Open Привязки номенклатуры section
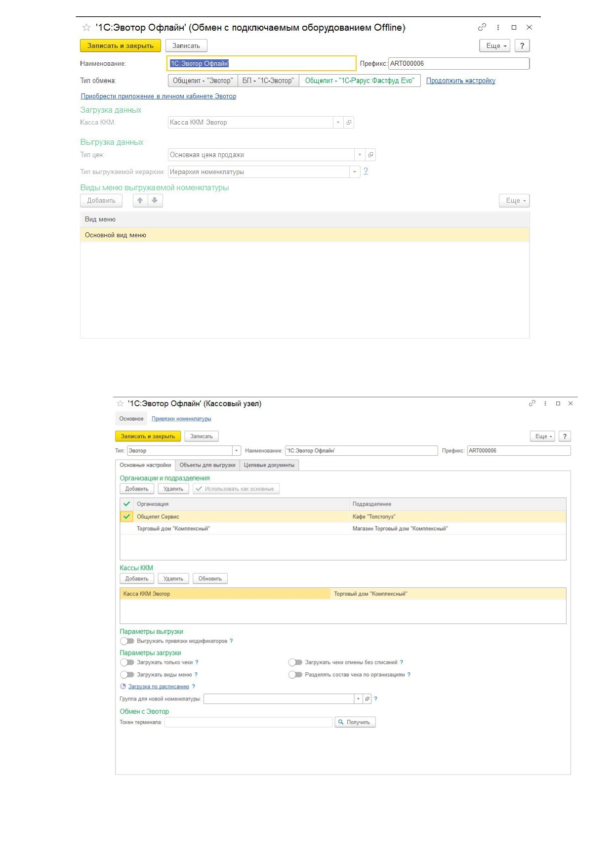Screen dimensions: 613x868 [x=181, y=419]
